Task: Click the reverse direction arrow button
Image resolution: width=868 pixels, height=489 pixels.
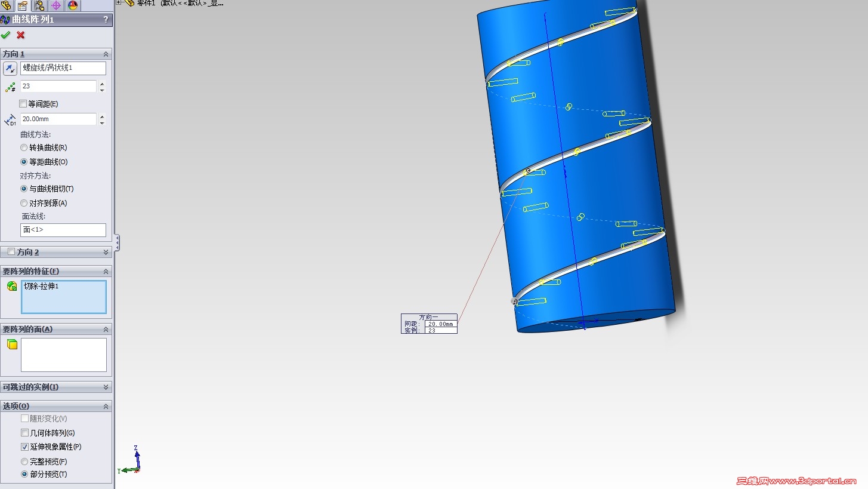Action: [10, 68]
